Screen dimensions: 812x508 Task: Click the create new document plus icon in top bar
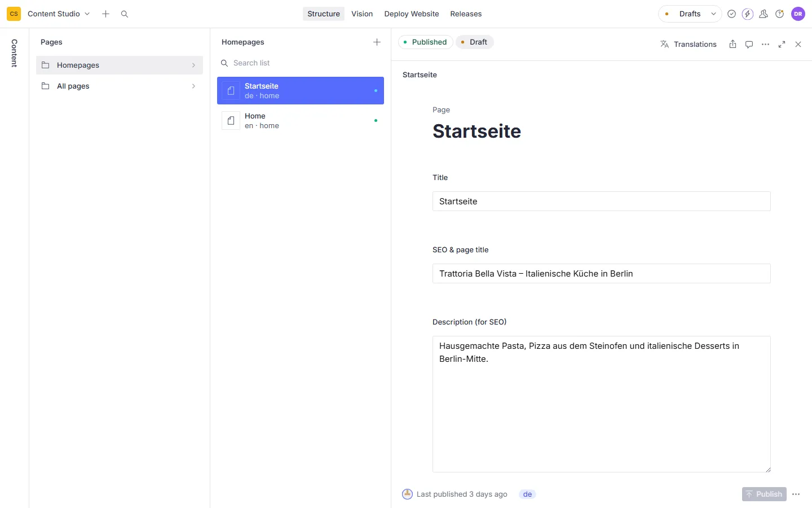(105, 14)
